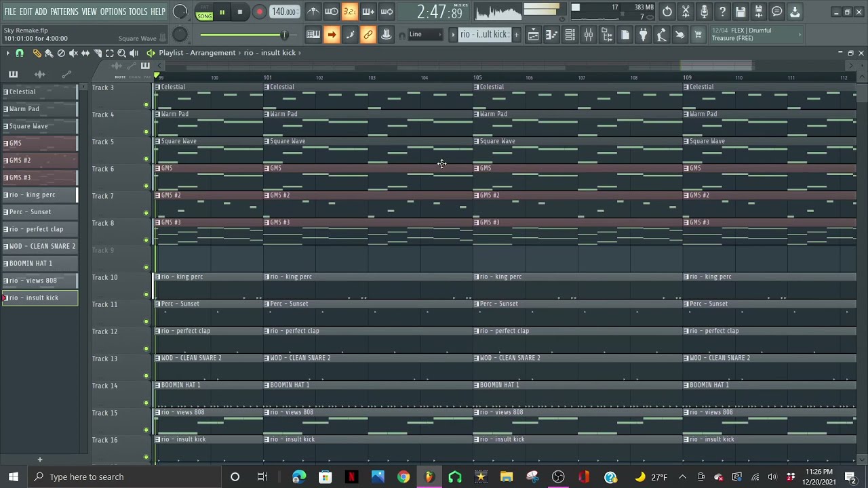Open the Line snap dropdown
The image size is (868, 488).
pyautogui.click(x=424, y=35)
